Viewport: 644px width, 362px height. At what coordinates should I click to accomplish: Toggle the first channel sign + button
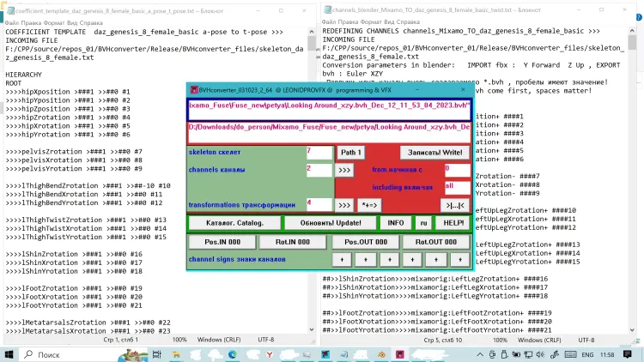click(342, 259)
